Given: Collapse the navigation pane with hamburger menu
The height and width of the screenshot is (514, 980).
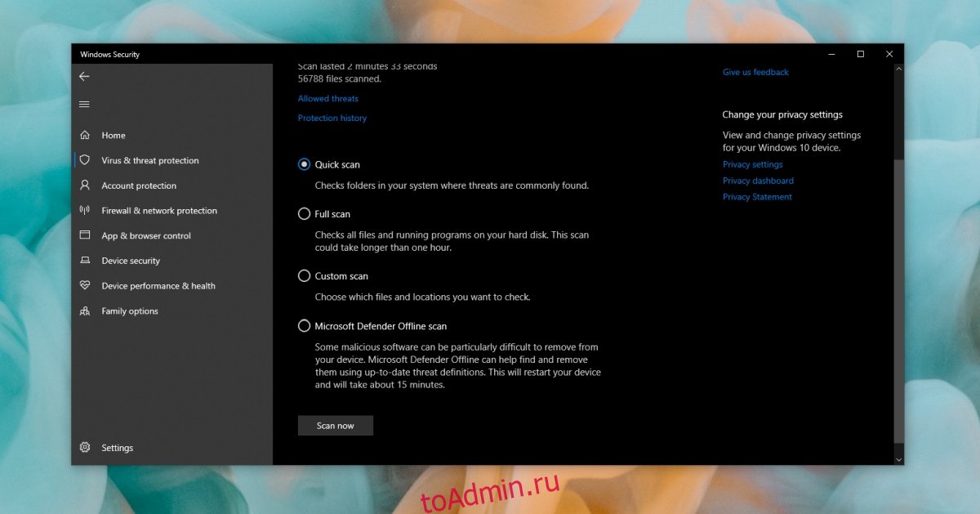Looking at the screenshot, I should pyautogui.click(x=84, y=105).
